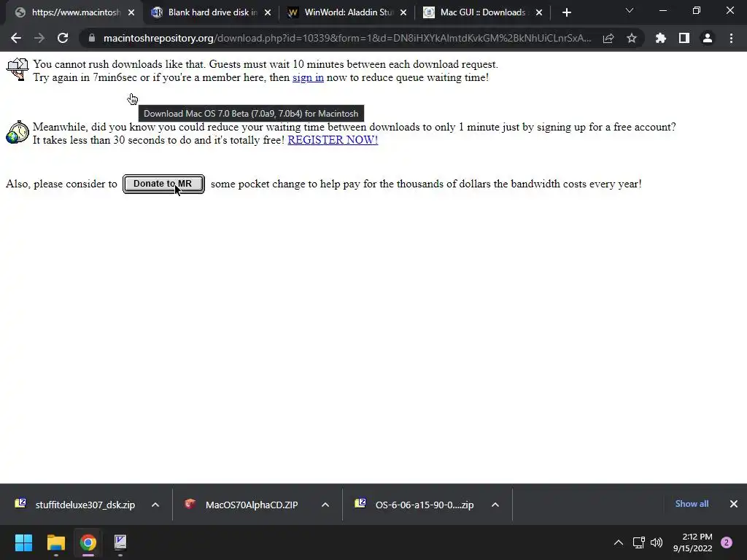
Task: Switch to WinWorld: Aladdin tab
Action: [348, 12]
